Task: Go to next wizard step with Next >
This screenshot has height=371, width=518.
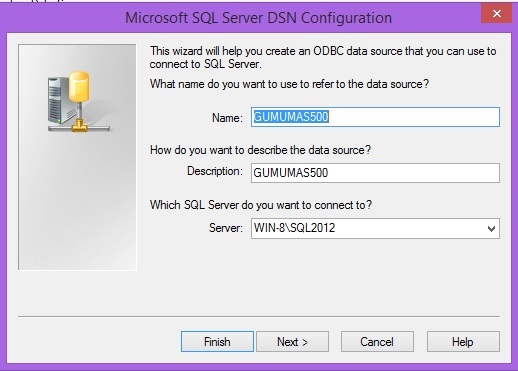Action: click(x=292, y=341)
